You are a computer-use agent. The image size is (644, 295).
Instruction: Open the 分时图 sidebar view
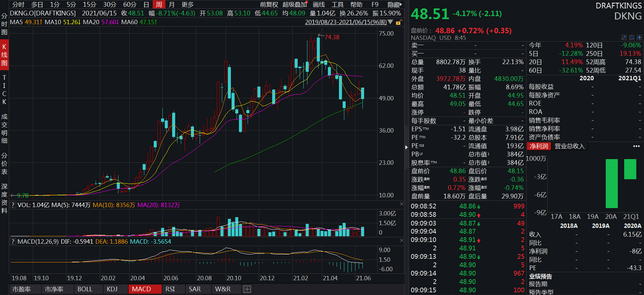[4, 24]
